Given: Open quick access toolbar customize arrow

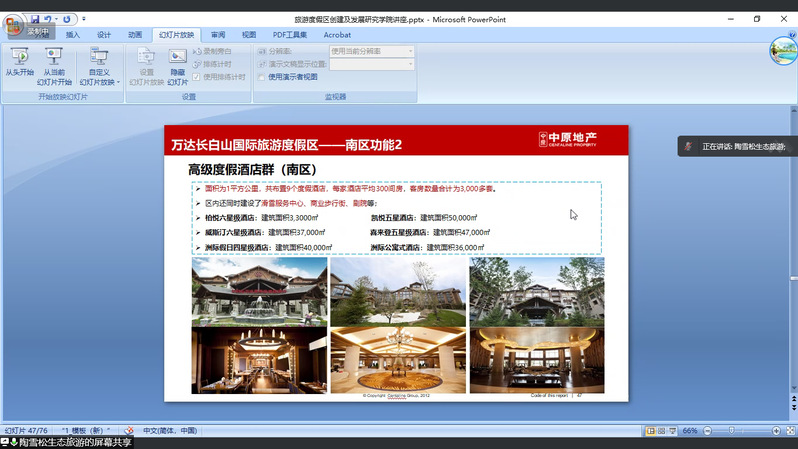Looking at the screenshot, I should tap(84, 19).
